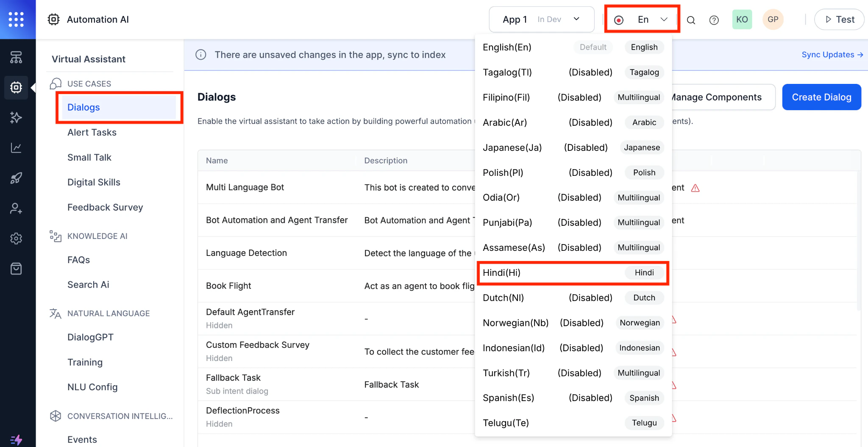868x447 pixels.
Task: Open NLU Config under Natural Language
Action: point(92,387)
